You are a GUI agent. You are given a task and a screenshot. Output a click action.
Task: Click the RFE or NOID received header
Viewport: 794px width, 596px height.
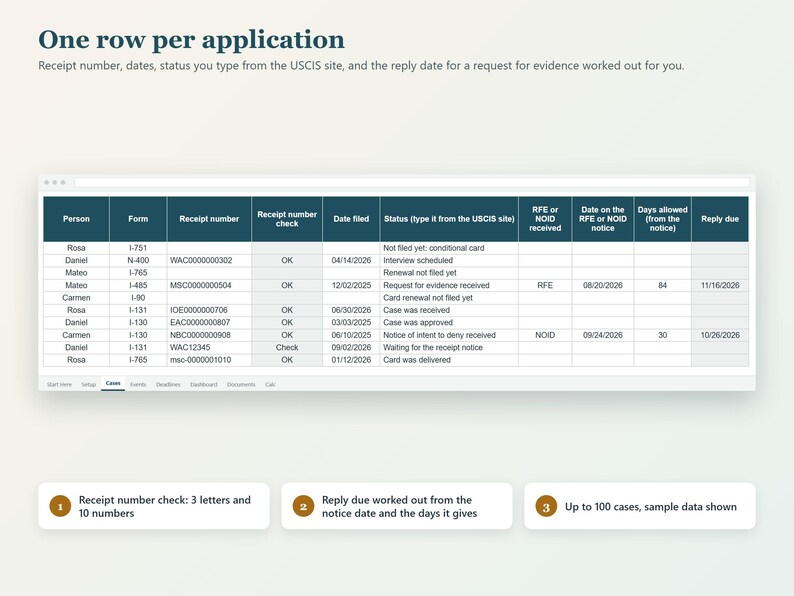pyautogui.click(x=545, y=219)
